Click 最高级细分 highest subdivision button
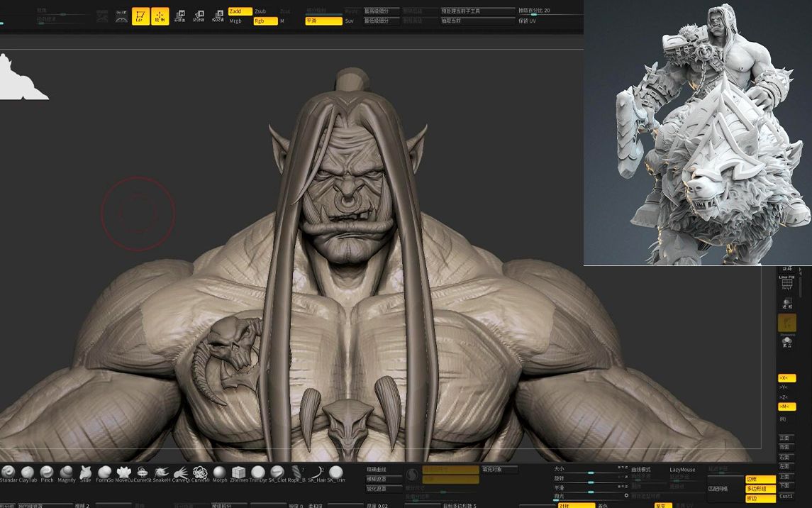Screen dimensions: 812x508 point(381,11)
